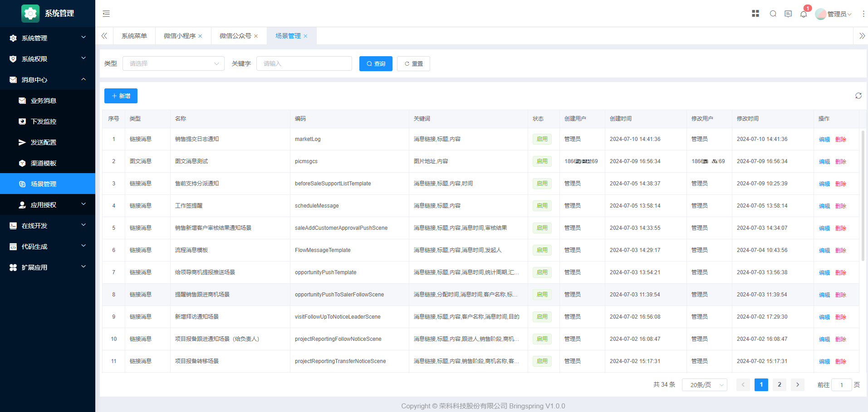Image resolution: width=868 pixels, height=412 pixels.
Task: Open the apps grid icon in header
Action: [755, 14]
